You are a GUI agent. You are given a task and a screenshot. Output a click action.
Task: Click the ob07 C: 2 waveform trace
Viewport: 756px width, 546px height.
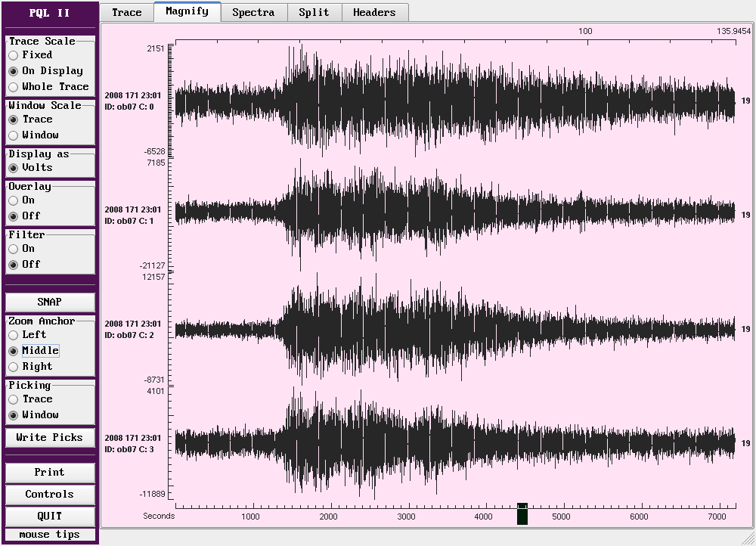(x=454, y=330)
